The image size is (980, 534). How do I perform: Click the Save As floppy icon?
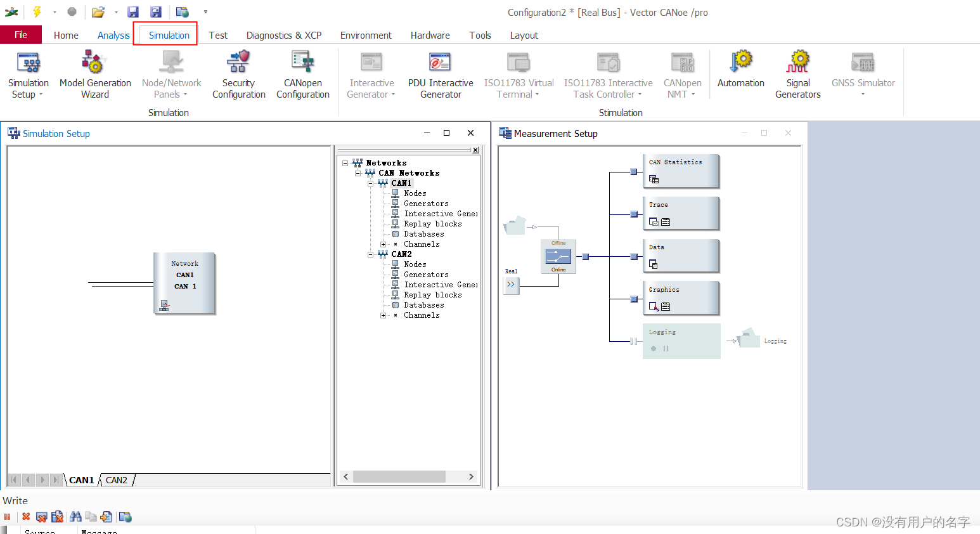click(156, 11)
